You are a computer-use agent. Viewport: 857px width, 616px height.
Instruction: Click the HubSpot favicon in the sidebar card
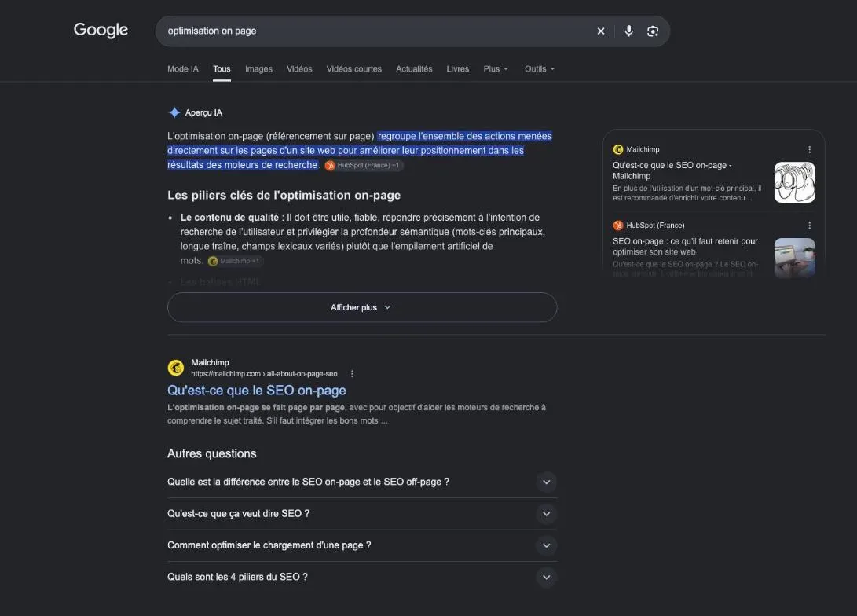(617, 225)
